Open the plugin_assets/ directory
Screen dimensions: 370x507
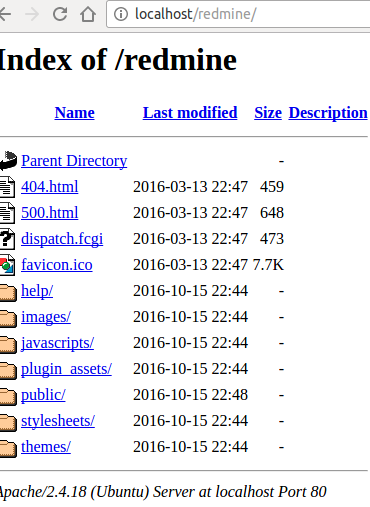[66, 369]
